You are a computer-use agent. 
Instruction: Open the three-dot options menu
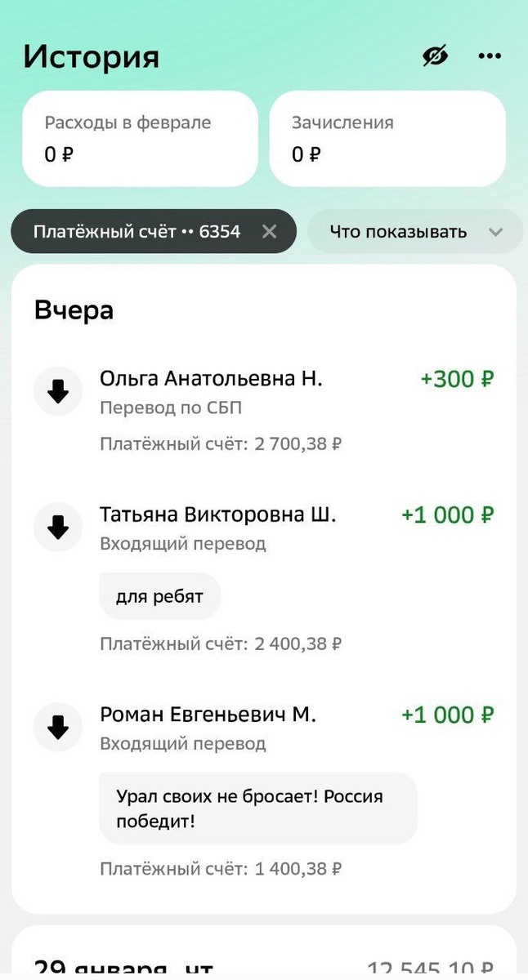[490, 56]
